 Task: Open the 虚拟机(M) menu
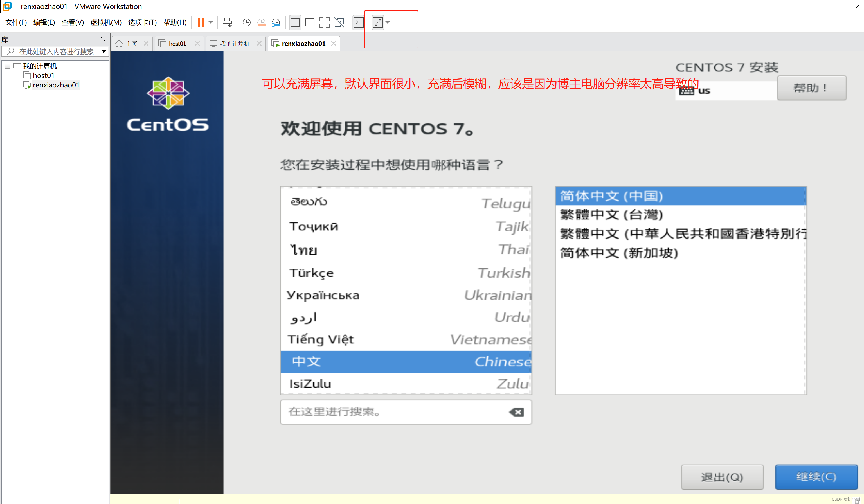point(105,22)
